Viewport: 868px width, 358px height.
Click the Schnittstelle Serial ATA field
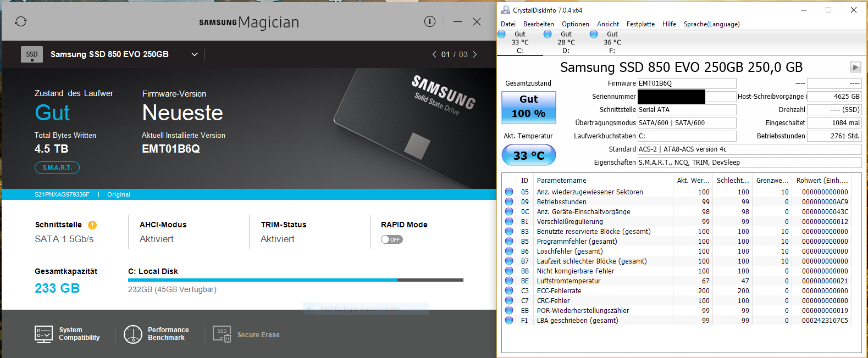(x=687, y=110)
